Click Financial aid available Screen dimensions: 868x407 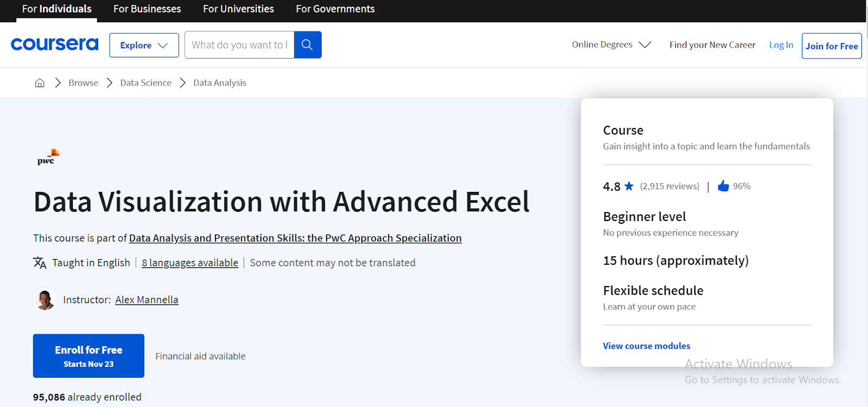[x=200, y=356]
